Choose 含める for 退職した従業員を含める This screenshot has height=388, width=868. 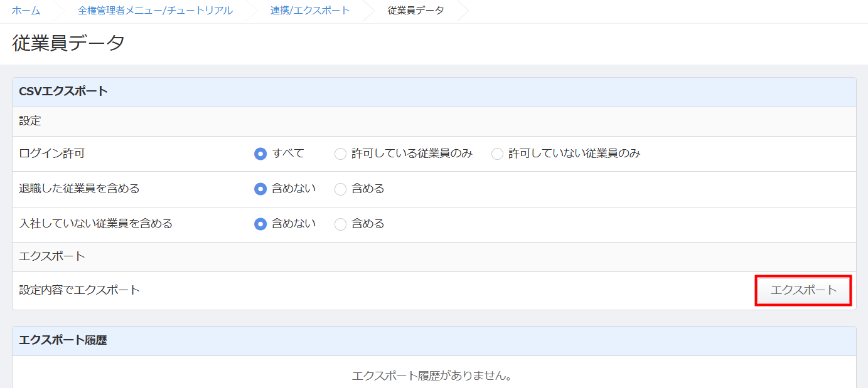340,189
